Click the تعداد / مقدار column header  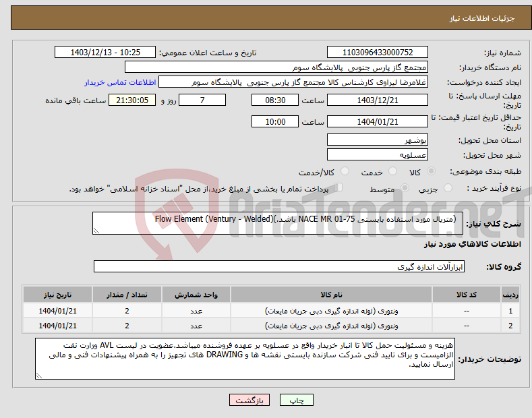point(127,295)
